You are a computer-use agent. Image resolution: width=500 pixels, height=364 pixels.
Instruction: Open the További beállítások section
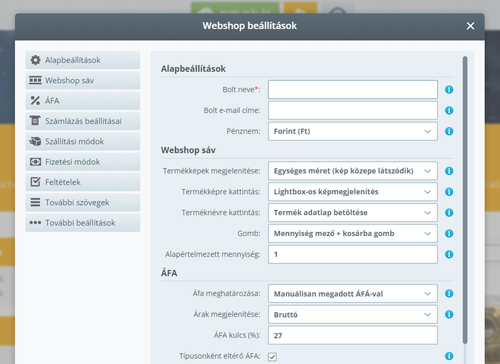click(83, 223)
